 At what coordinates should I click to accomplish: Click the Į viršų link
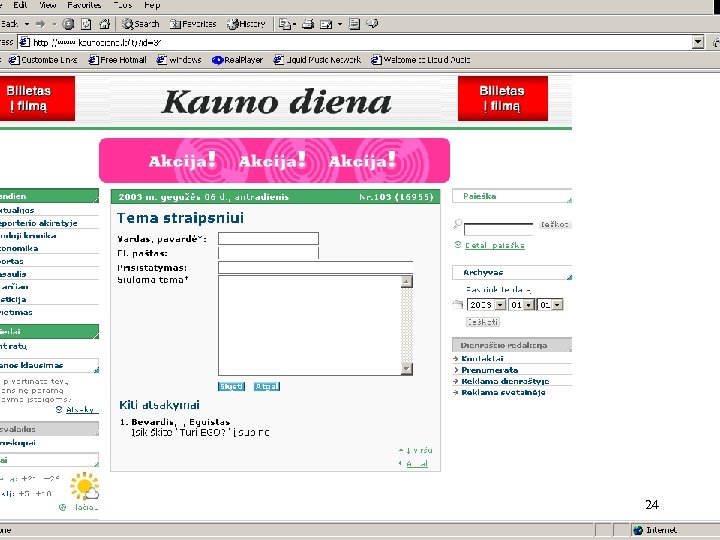tap(419, 450)
